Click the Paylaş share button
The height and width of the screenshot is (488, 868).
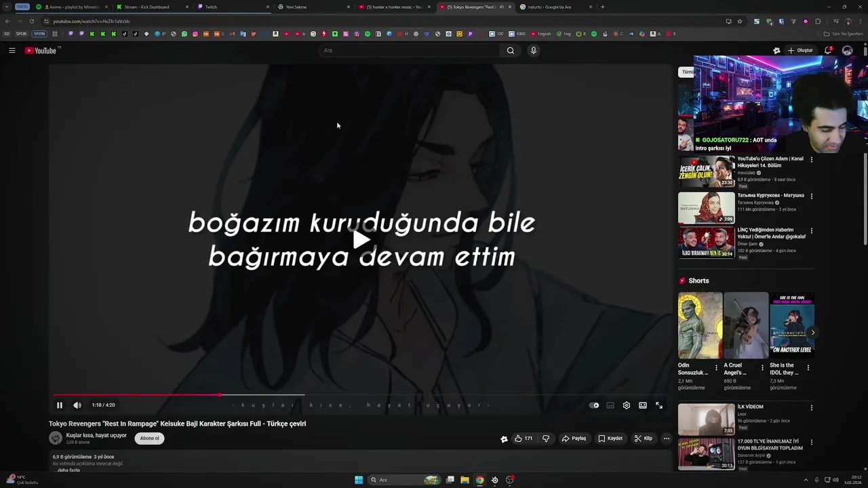574,439
